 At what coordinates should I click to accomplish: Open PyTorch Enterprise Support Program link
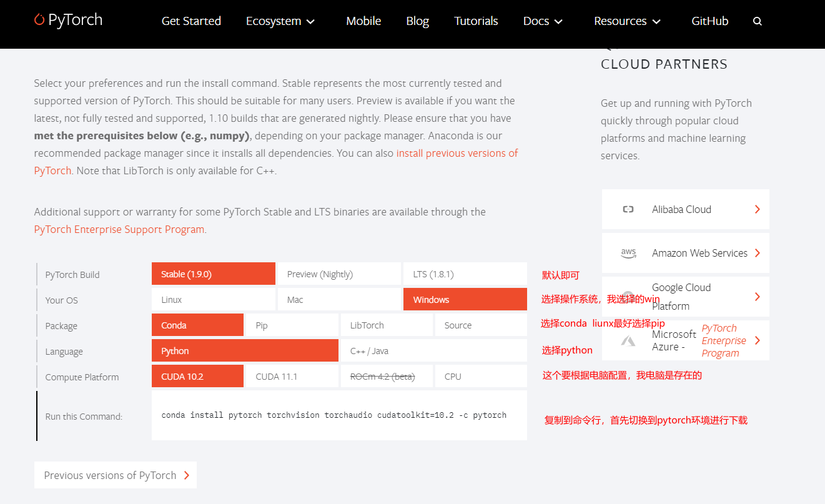[119, 229]
